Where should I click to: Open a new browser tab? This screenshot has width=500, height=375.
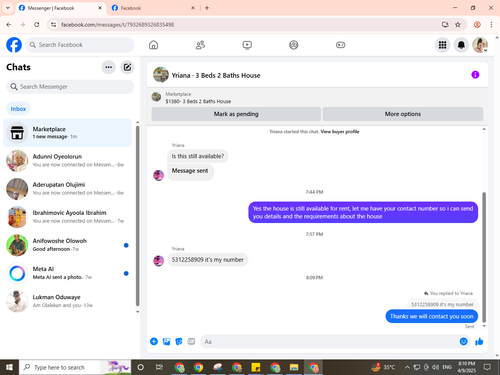point(207,8)
